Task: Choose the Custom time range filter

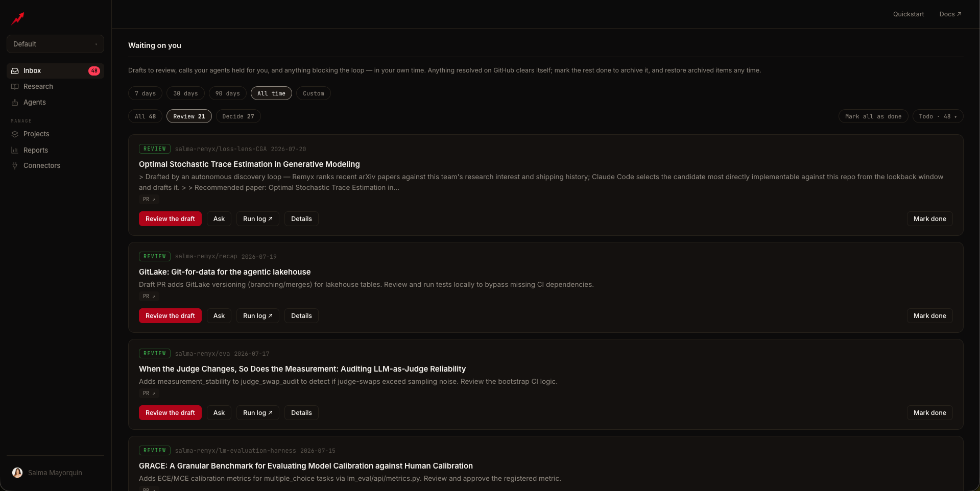Action: point(314,93)
